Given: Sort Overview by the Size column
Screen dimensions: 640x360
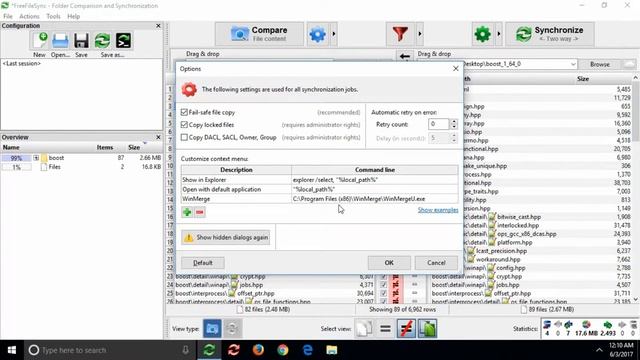Looking at the screenshot, I should (134, 147).
